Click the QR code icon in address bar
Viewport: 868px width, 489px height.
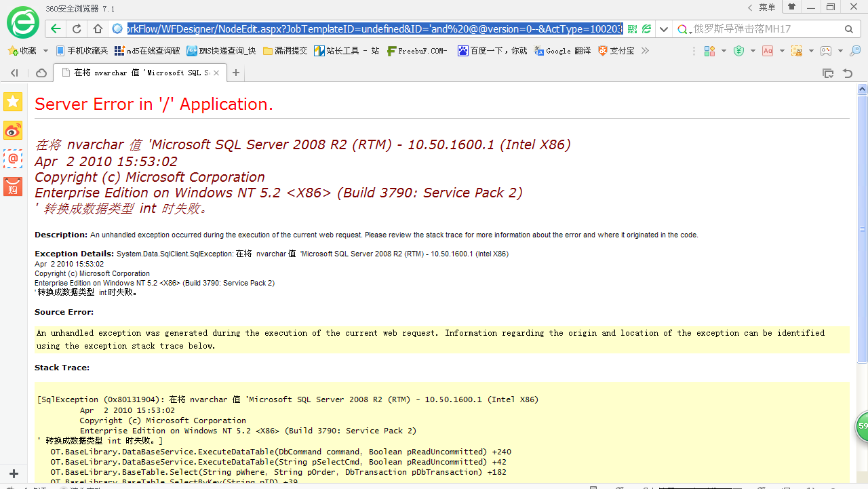(x=632, y=29)
